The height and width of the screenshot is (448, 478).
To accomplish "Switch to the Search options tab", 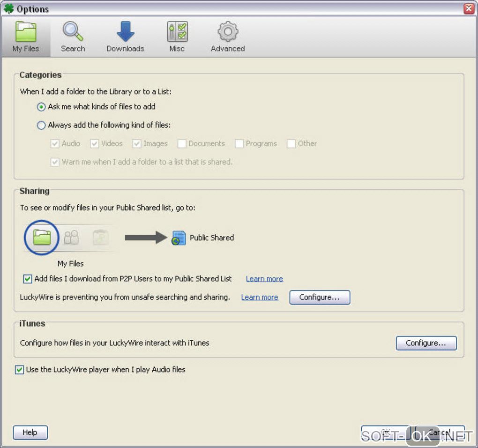I will click(73, 37).
